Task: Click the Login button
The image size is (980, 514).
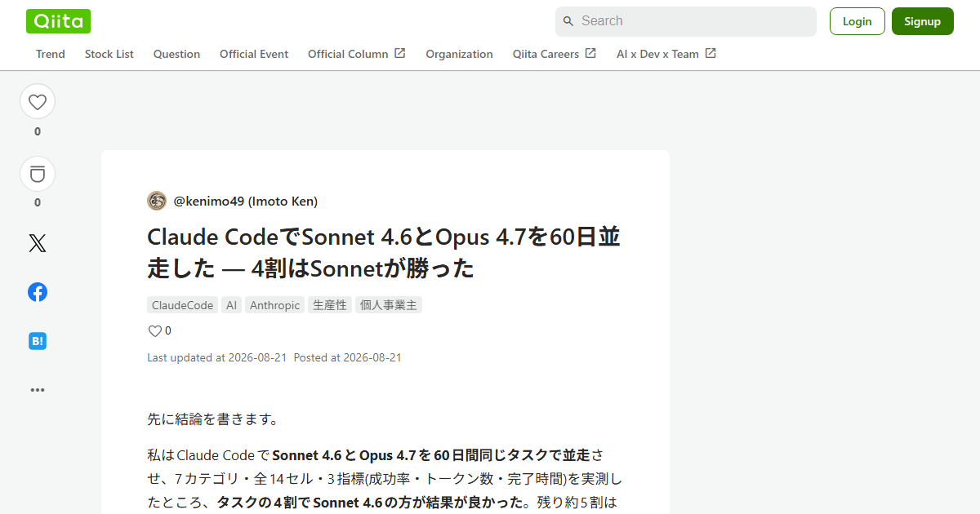Action: tap(857, 21)
